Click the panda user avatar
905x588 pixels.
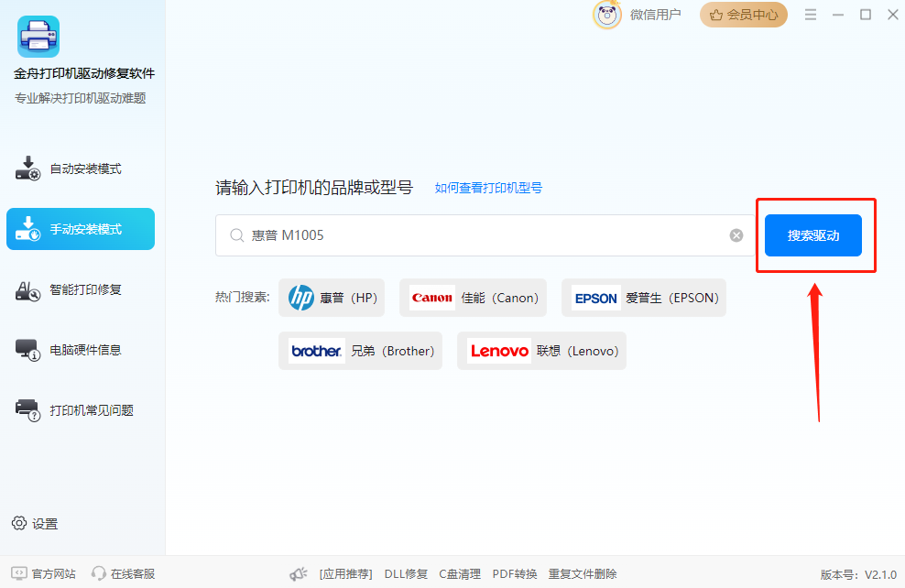tap(606, 15)
